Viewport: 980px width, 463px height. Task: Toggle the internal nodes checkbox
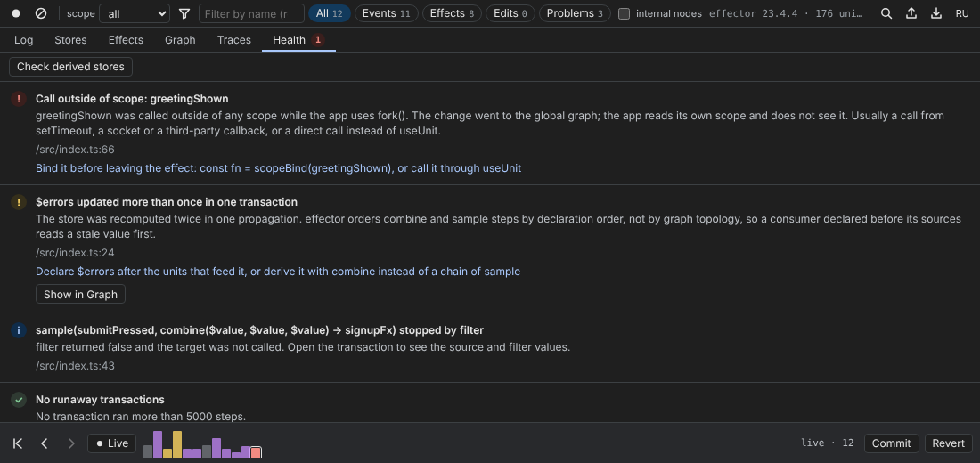624,13
